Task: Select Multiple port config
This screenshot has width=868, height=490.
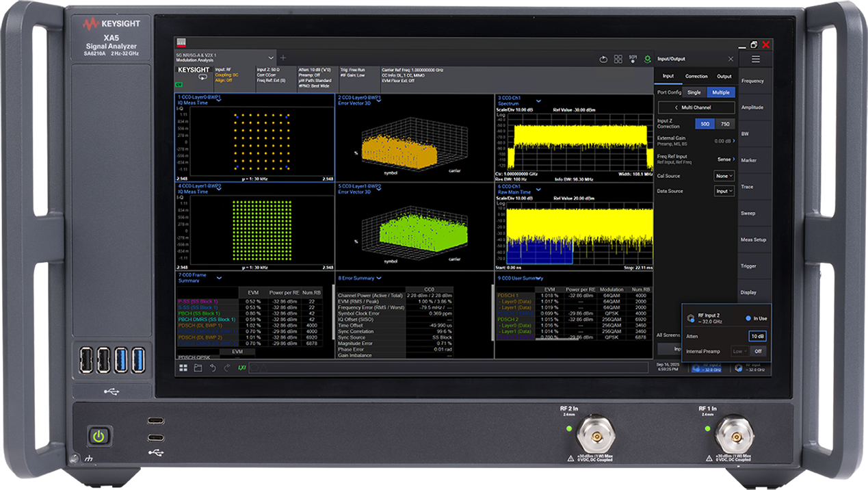Action: coord(720,92)
